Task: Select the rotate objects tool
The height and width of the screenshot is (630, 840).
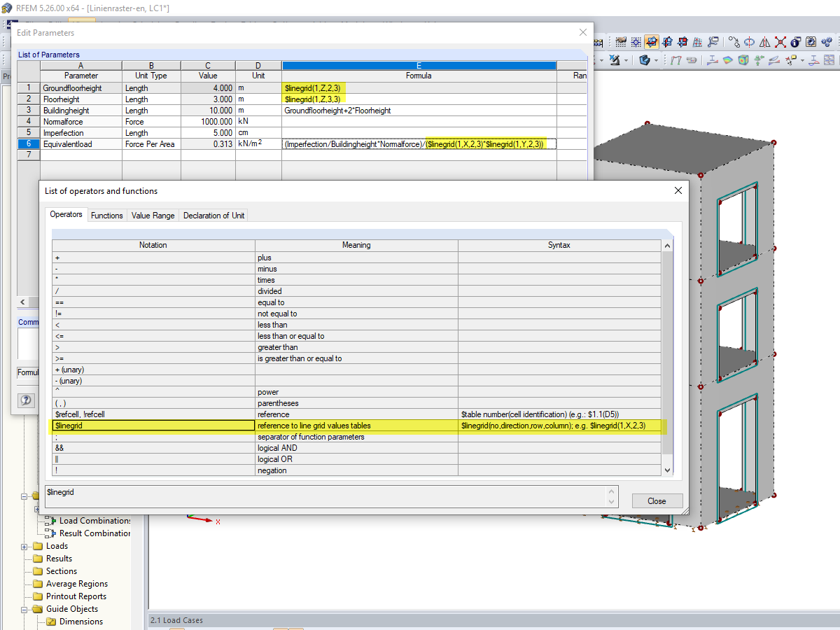Action: (750, 42)
